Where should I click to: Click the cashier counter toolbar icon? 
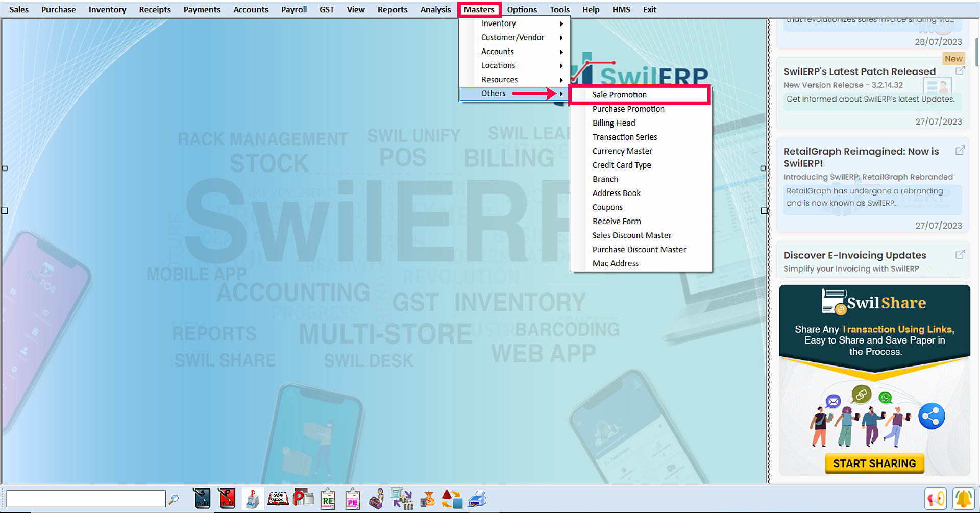(x=377, y=499)
